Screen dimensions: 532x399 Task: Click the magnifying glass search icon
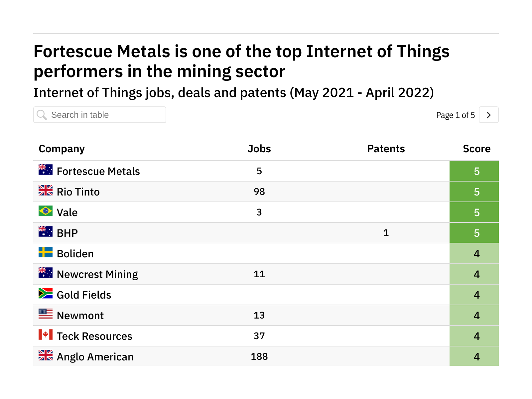point(42,115)
